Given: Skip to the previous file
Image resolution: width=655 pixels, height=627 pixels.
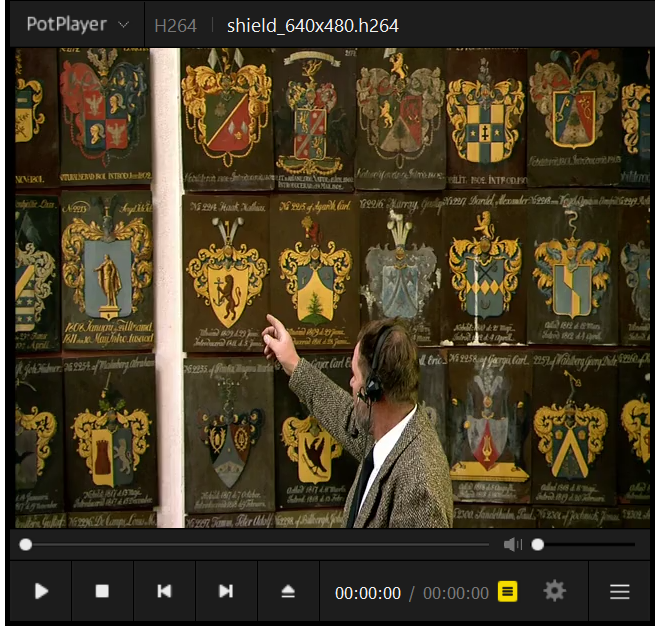Looking at the screenshot, I should click(164, 592).
